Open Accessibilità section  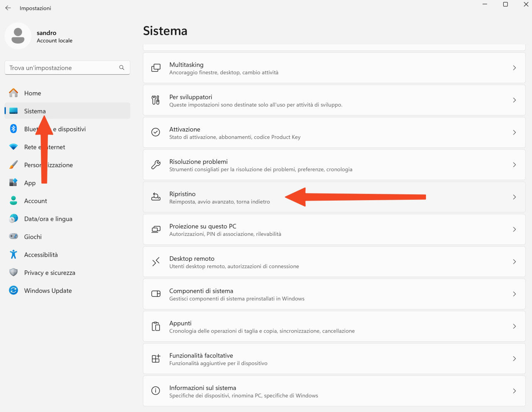pos(67,255)
